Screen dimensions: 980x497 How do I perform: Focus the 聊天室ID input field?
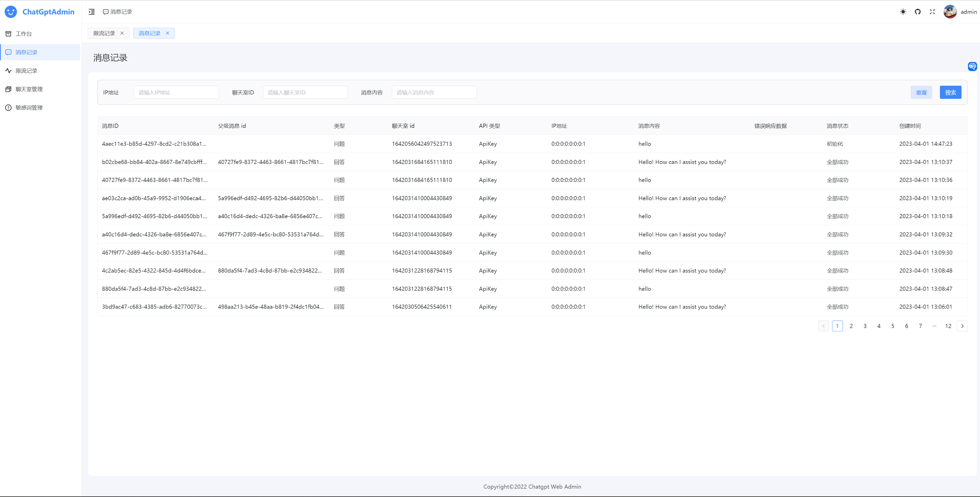[x=305, y=92]
